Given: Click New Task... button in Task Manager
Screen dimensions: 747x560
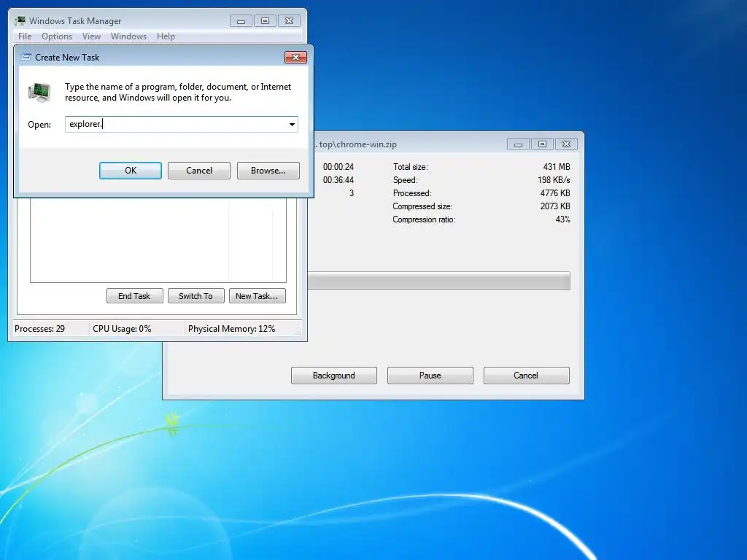Looking at the screenshot, I should click(x=257, y=296).
